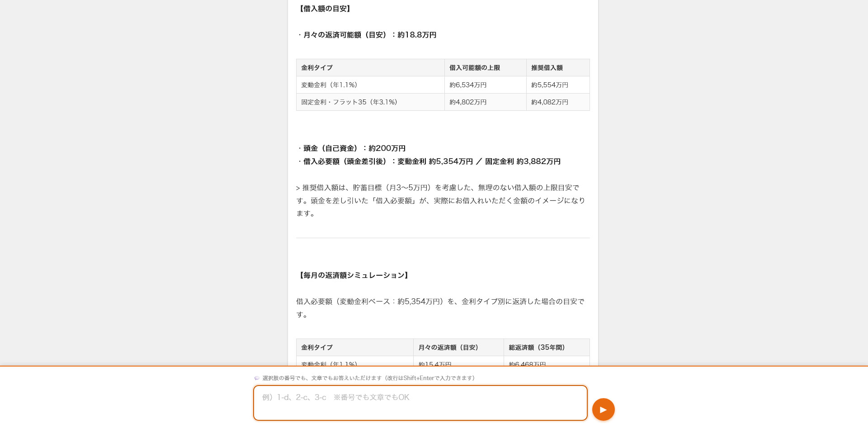The width and height of the screenshot is (868, 428).
Task: Click the 金利タイプ header in first table
Action: point(370,68)
